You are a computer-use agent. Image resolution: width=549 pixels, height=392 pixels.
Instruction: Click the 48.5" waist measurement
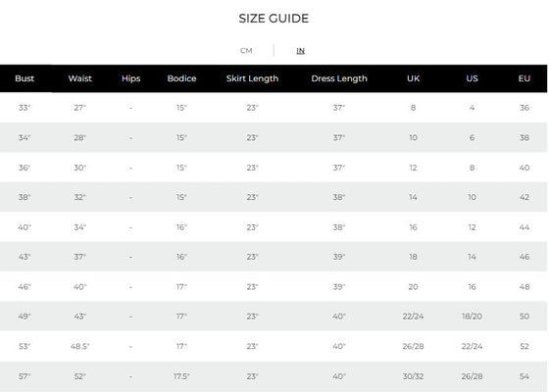coord(79,347)
